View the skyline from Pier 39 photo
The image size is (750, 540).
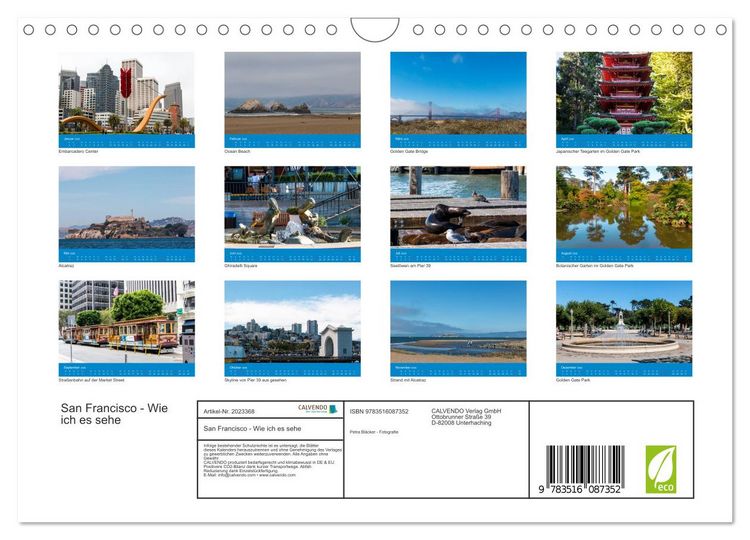(292, 321)
